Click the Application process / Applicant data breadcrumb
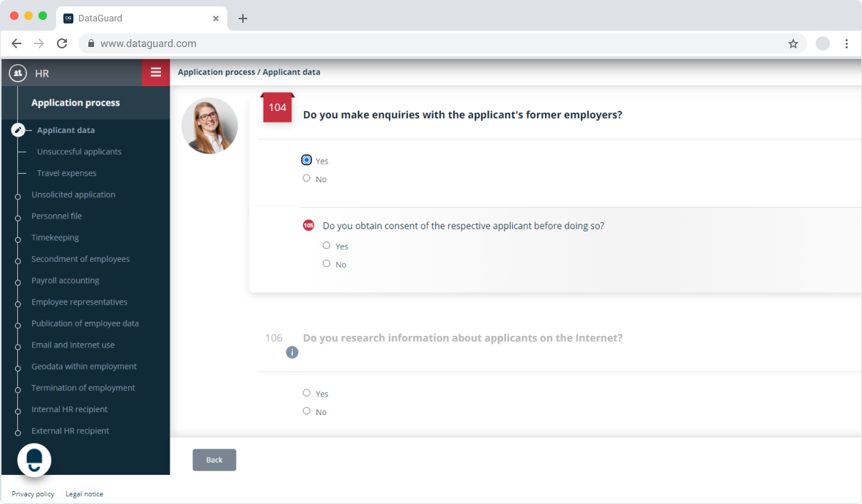Screen dimensions: 862x504 (249, 72)
